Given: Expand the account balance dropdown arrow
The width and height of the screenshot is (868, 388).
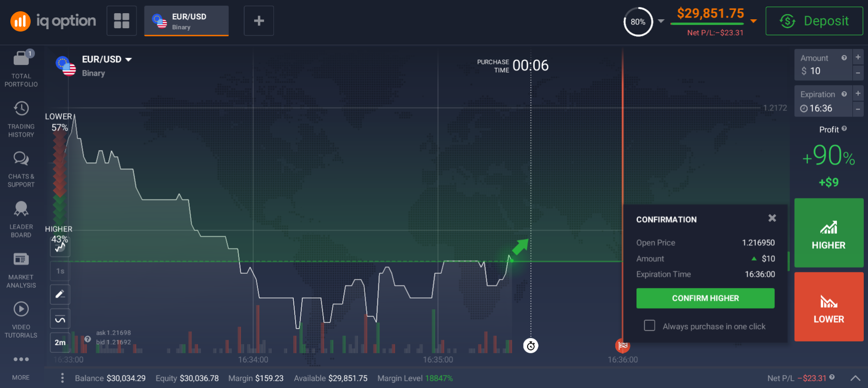Looking at the screenshot, I should [754, 21].
